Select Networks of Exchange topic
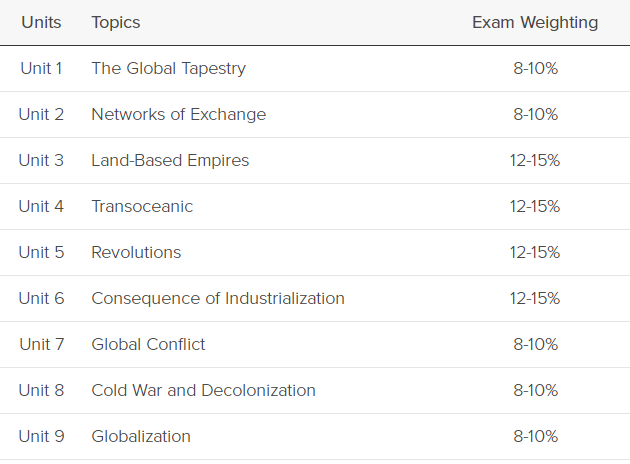The width and height of the screenshot is (630, 464). coord(178,114)
